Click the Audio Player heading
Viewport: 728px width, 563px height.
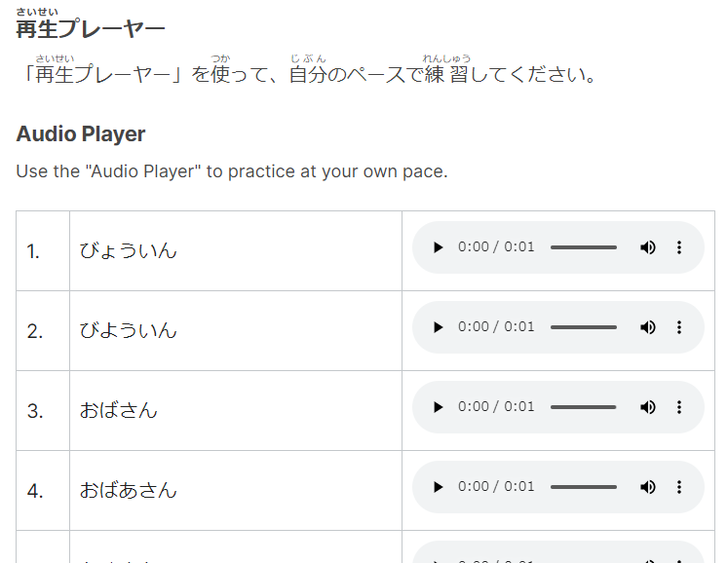pos(81,134)
